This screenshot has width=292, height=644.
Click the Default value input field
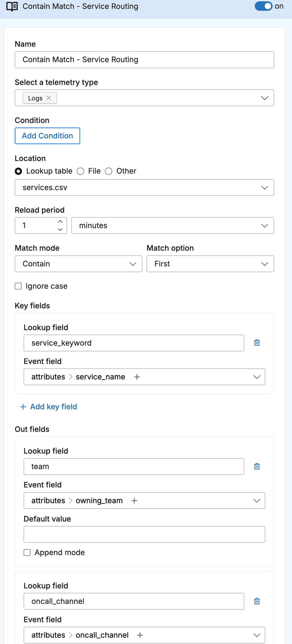(144, 534)
